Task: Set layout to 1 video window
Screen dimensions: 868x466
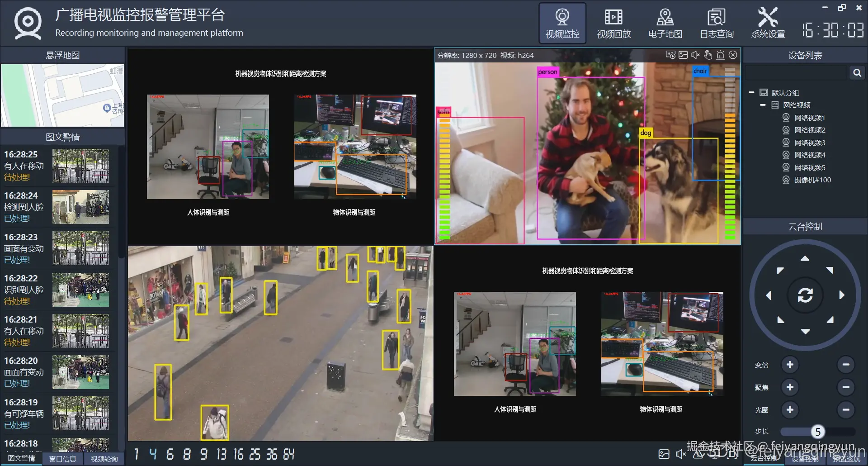Action: click(x=137, y=454)
